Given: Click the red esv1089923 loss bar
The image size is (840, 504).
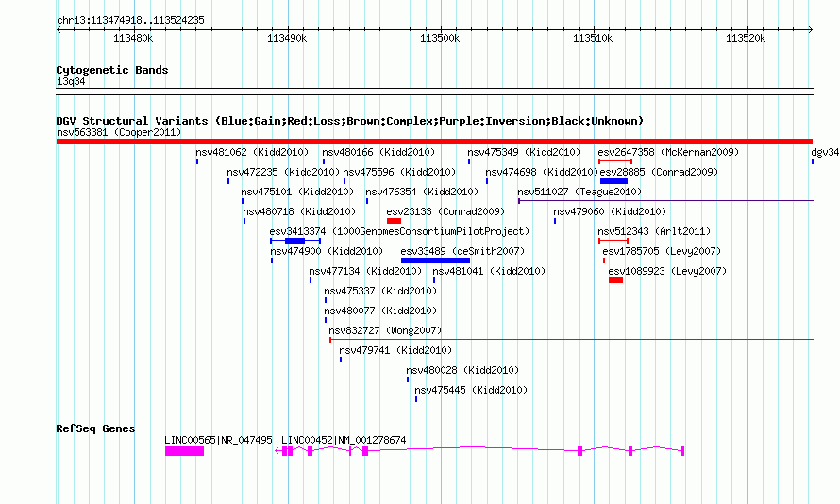Looking at the screenshot, I should point(615,280).
